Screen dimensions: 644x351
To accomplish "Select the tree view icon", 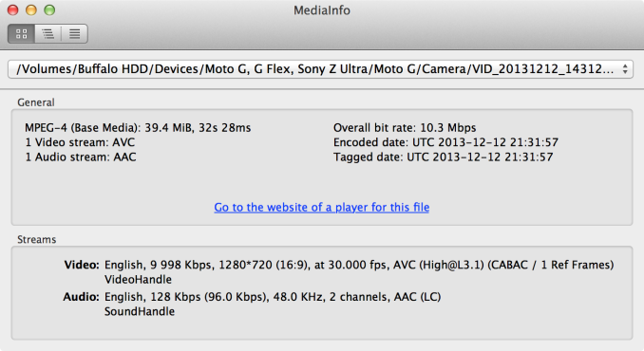I will tap(48, 33).
